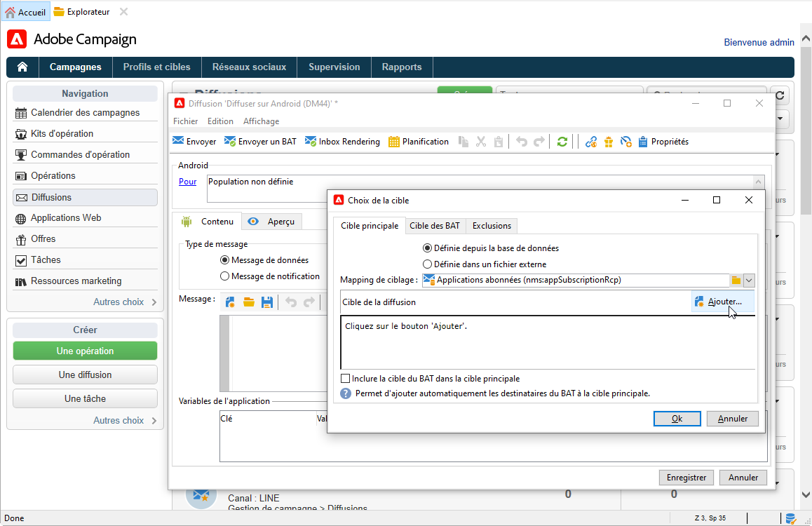Click the Ajouter... button for Cible de la diffusion

point(723,302)
